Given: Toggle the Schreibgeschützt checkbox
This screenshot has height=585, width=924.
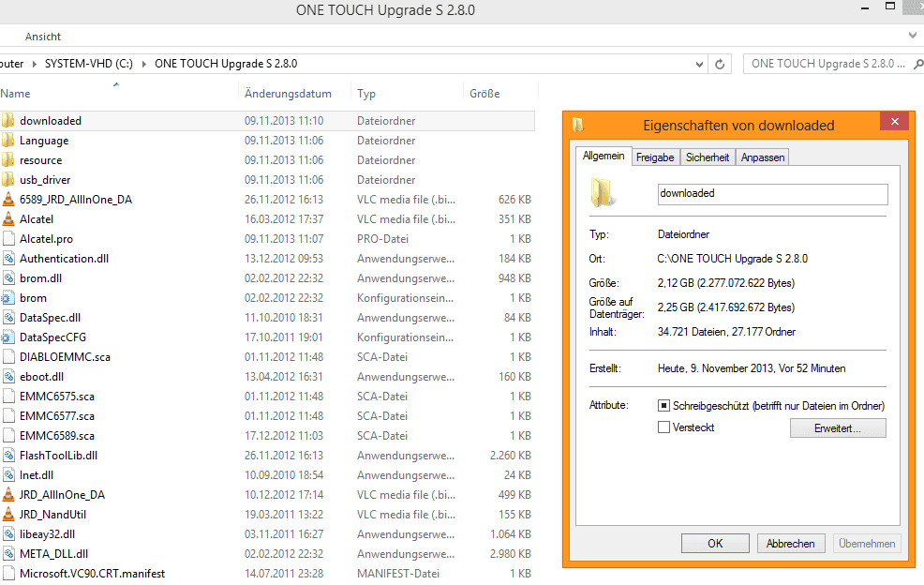Looking at the screenshot, I should (x=663, y=406).
